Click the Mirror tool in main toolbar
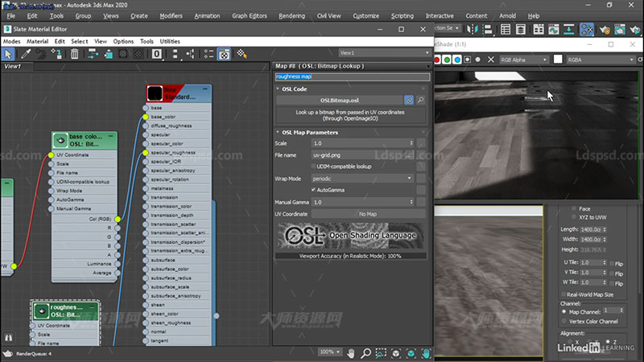This screenshot has height=362, width=644. pyautogui.click(x=473, y=30)
